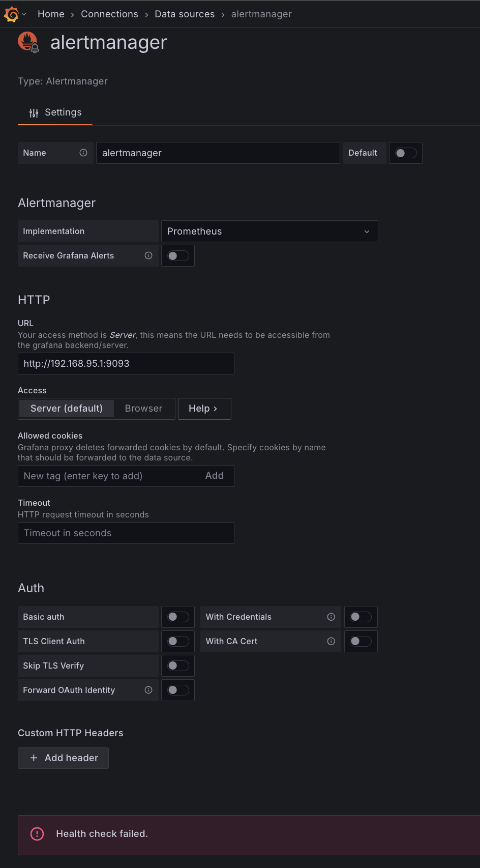Enable Receive Grafana Alerts switch
Viewport: 480px width, 868px height.
pos(178,255)
